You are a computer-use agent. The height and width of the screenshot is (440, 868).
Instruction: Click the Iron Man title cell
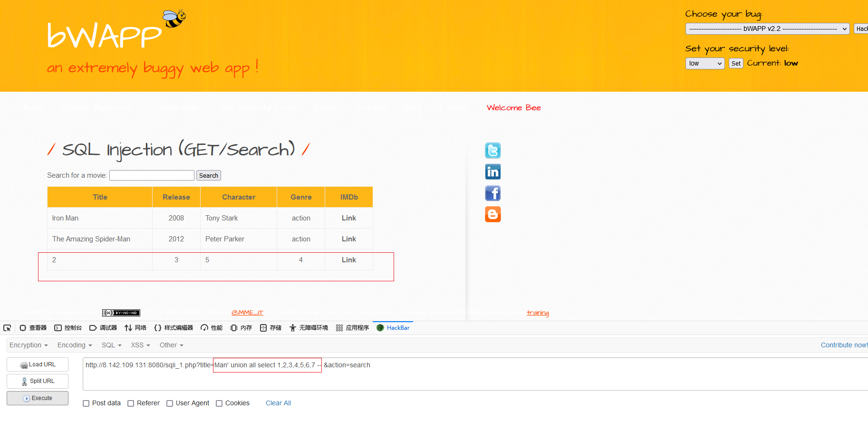point(100,218)
